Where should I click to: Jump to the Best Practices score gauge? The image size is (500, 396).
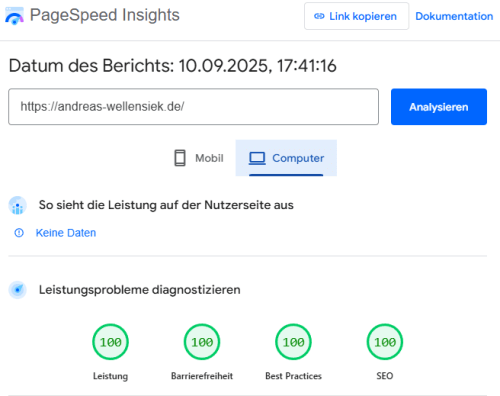(293, 342)
